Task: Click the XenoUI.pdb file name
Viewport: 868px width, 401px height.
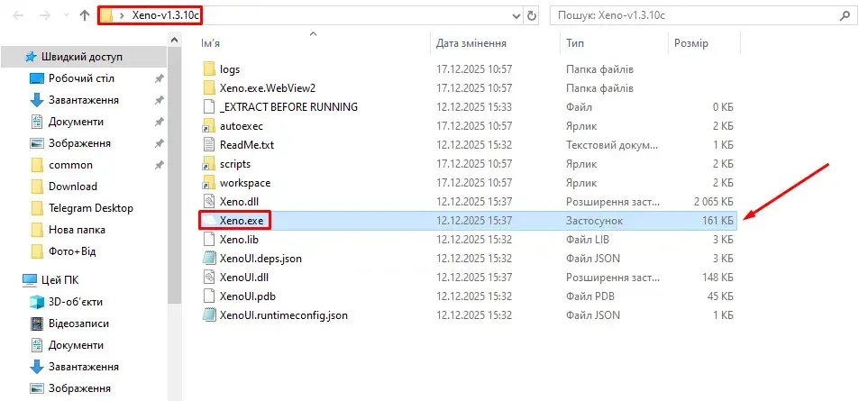Action: coord(248,296)
